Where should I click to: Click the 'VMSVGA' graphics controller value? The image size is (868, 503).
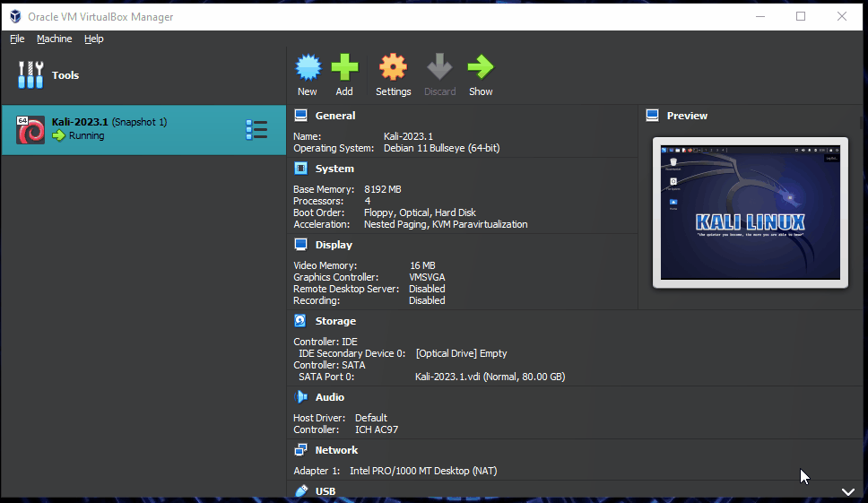point(427,277)
